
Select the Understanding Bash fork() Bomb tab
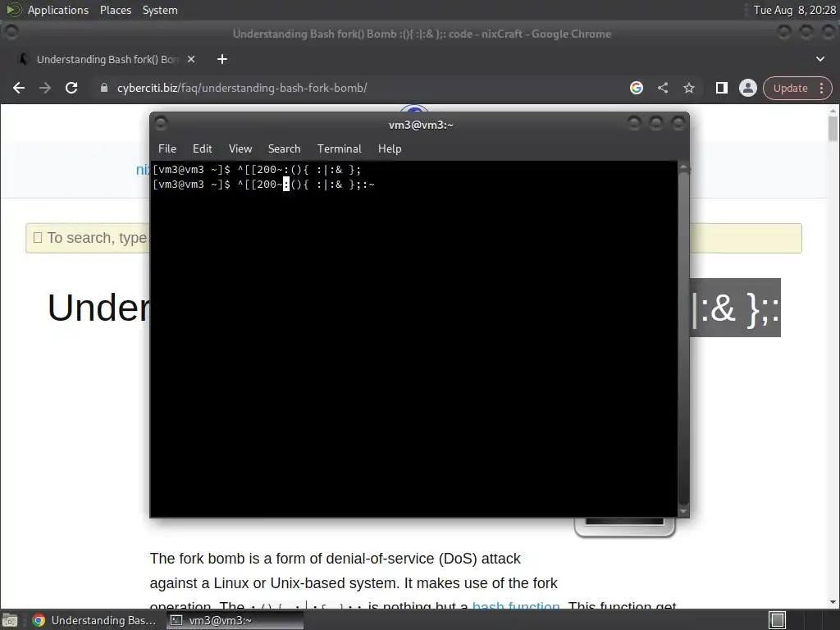[x=107, y=59]
